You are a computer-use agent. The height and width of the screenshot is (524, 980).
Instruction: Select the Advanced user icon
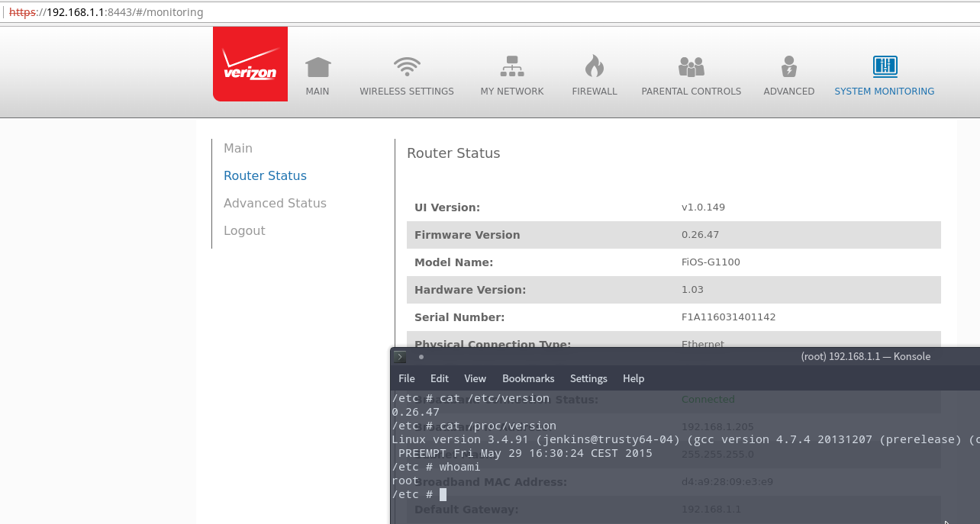788,67
